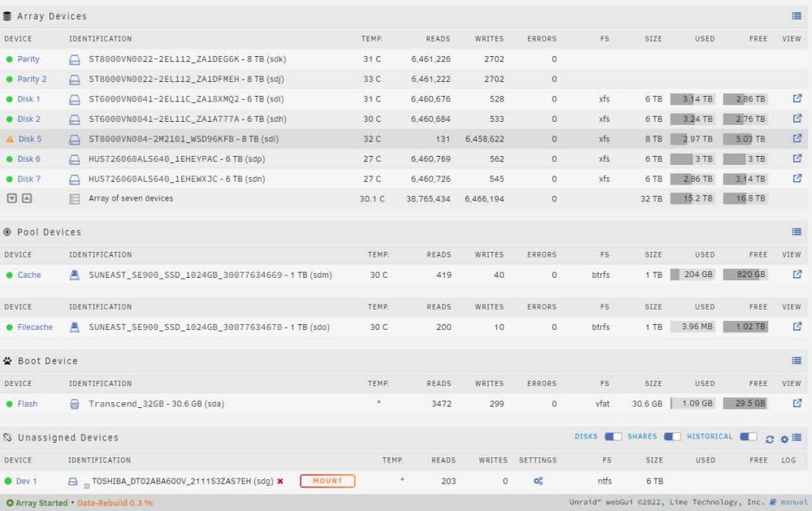812x511 pixels.
Task: Open the Disk 2 settings link
Action: pyautogui.click(x=29, y=119)
